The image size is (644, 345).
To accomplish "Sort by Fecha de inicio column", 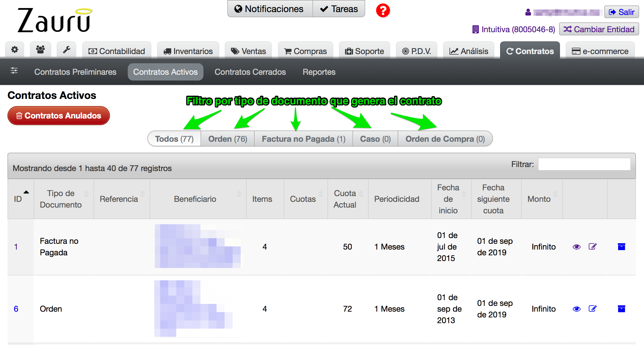I will tap(451, 199).
